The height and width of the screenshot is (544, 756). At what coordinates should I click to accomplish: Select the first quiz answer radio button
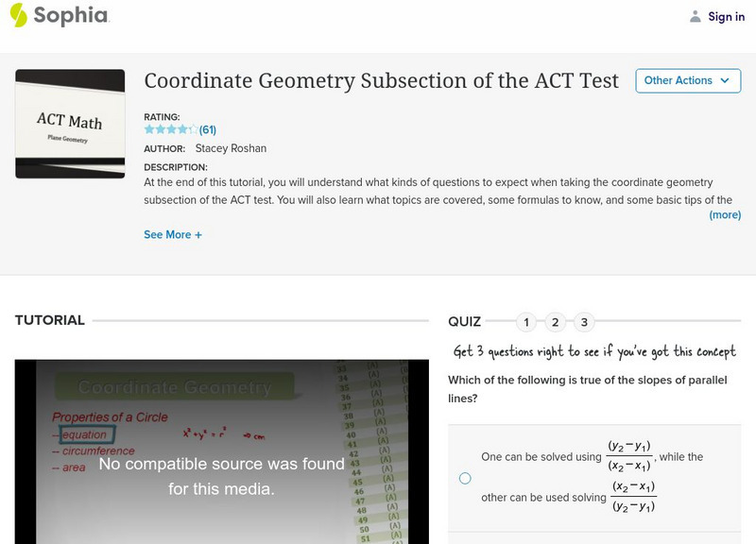click(465, 478)
